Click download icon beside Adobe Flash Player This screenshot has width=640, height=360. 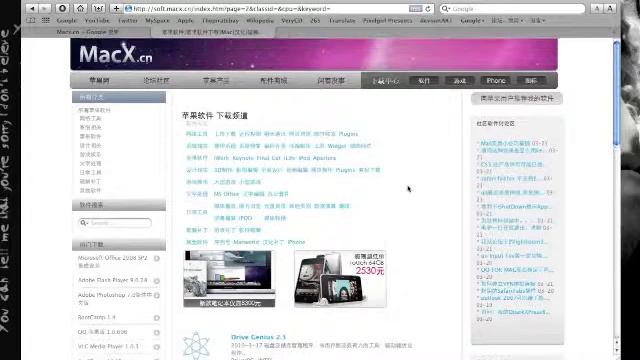157,281
